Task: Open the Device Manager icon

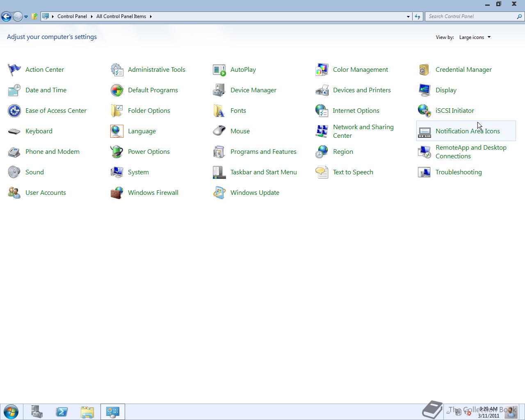Action: (x=219, y=90)
